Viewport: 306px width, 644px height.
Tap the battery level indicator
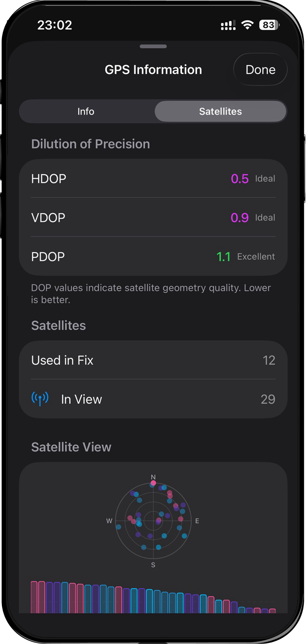point(269,25)
